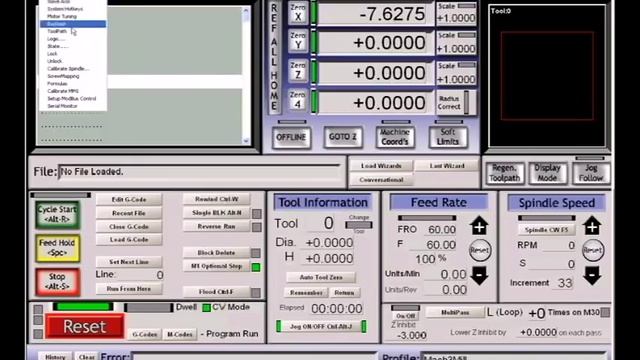
Task: Click the Zero 4 axis button
Action: [298, 100]
